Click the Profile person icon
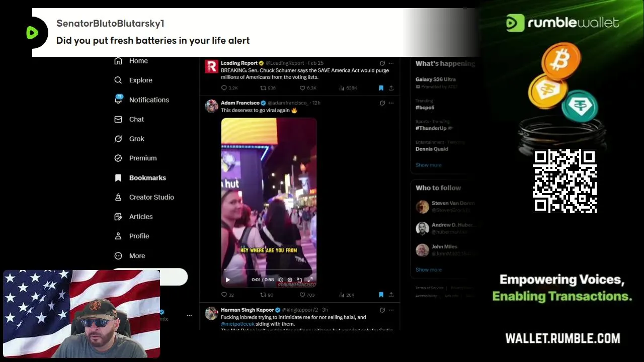 118,236
